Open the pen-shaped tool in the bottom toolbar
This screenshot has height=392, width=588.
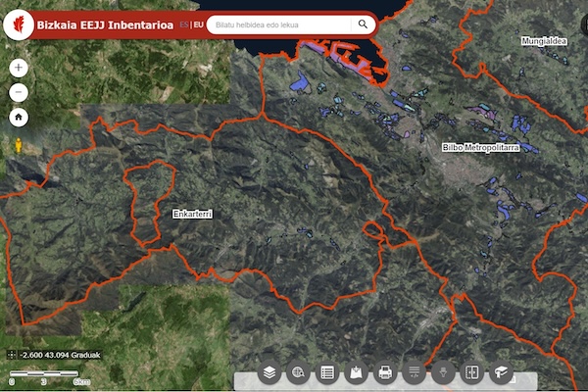point(444,373)
